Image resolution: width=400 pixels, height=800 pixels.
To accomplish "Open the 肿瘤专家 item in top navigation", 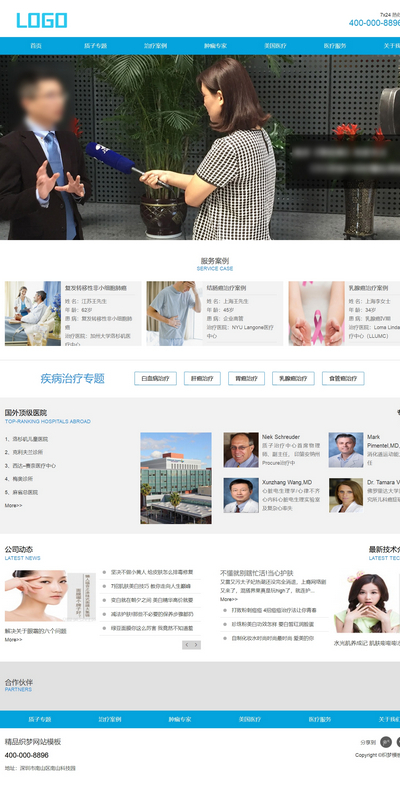I will (x=215, y=46).
